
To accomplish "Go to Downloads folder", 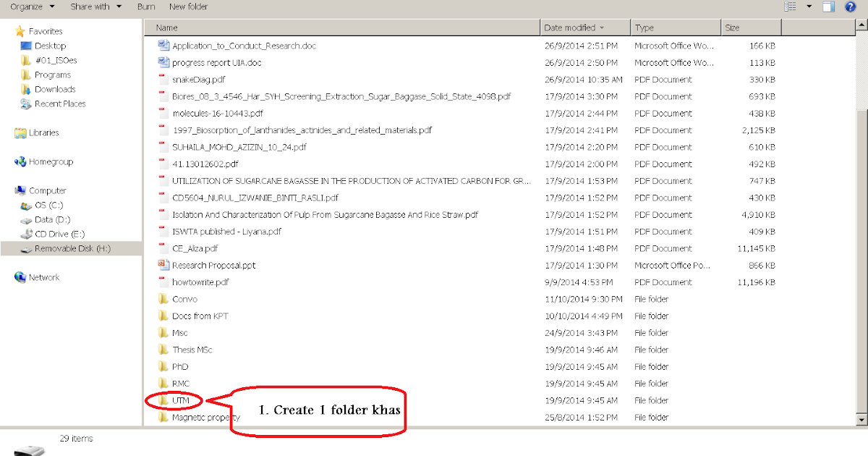I will (x=48, y=89).
